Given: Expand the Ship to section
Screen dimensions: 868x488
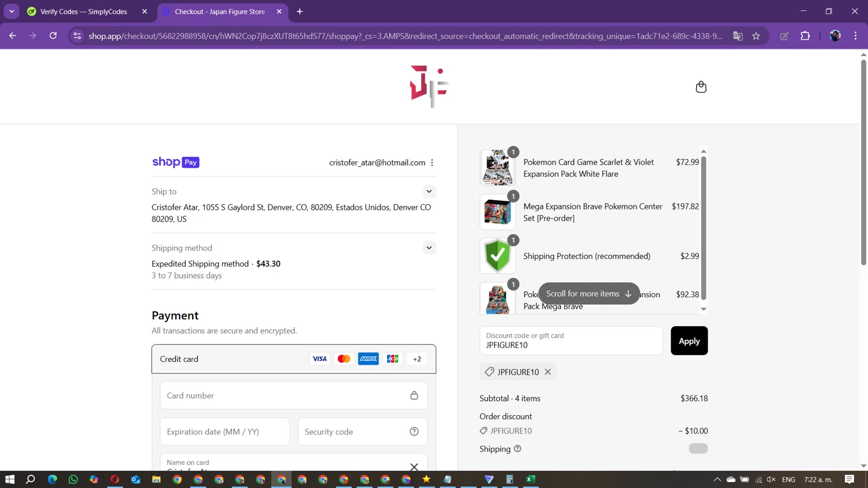Looking at the screenshot, I should click(x=429, y=191).
